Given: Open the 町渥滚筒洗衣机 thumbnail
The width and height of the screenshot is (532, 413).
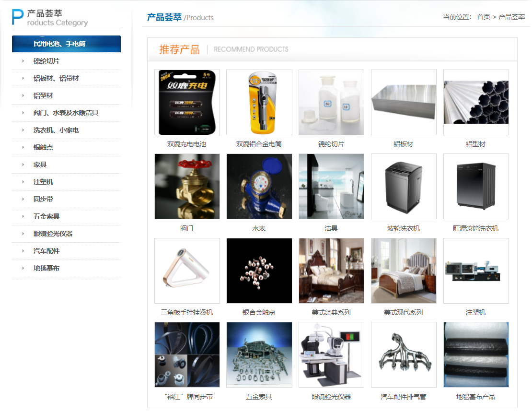Looking at the screenshot, I should tap(476, 187).
